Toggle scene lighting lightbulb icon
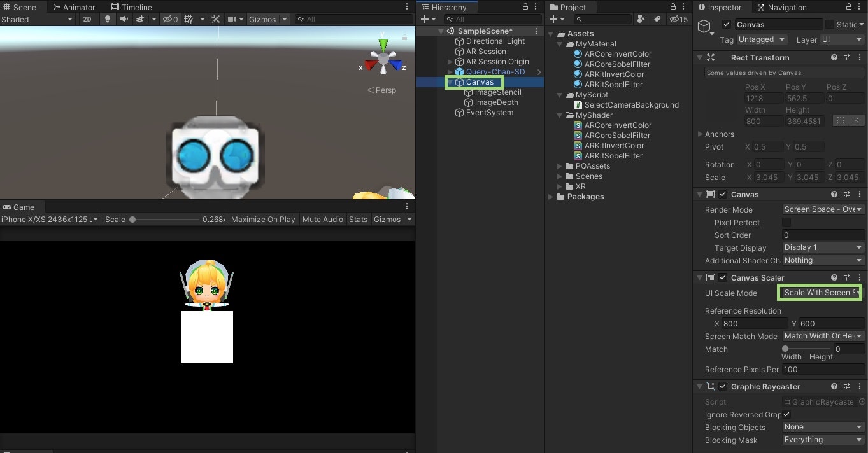868x453 pixels. pos(107,20)
